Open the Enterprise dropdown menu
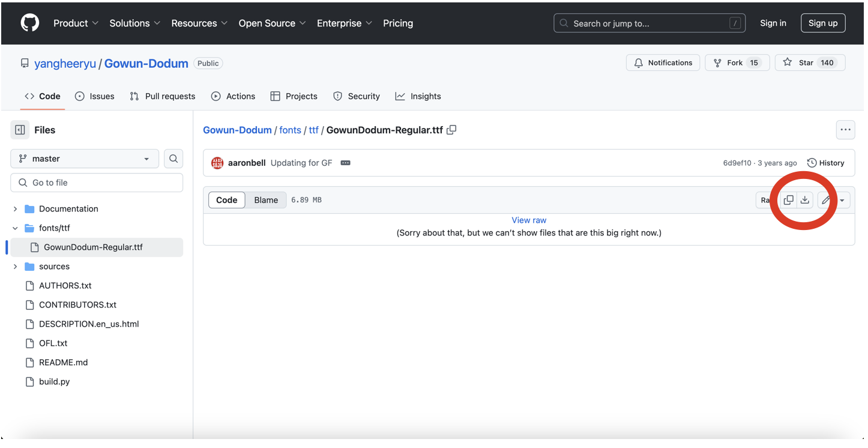Screen dimensions: 868x448 tap(345, 23)
